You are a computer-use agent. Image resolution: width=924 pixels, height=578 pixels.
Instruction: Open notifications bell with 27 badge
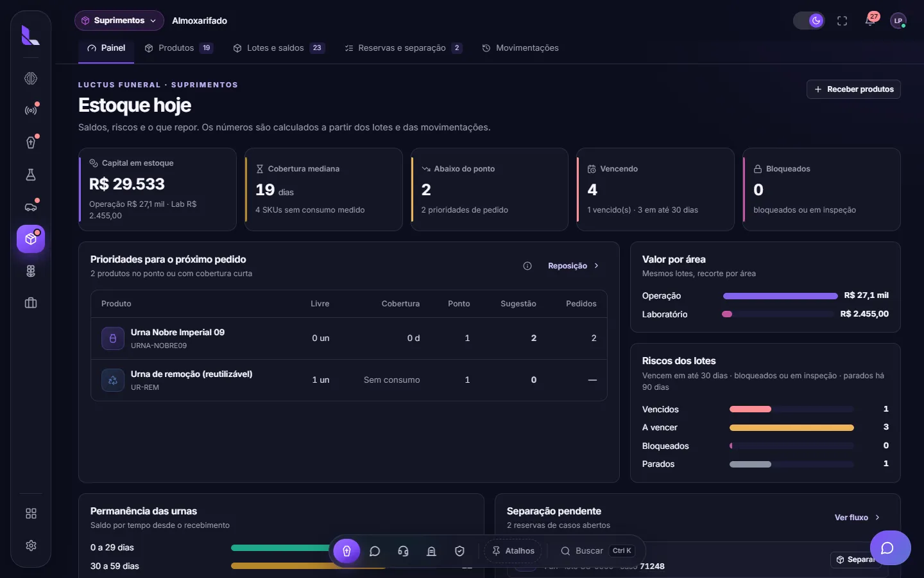point(870,21)
